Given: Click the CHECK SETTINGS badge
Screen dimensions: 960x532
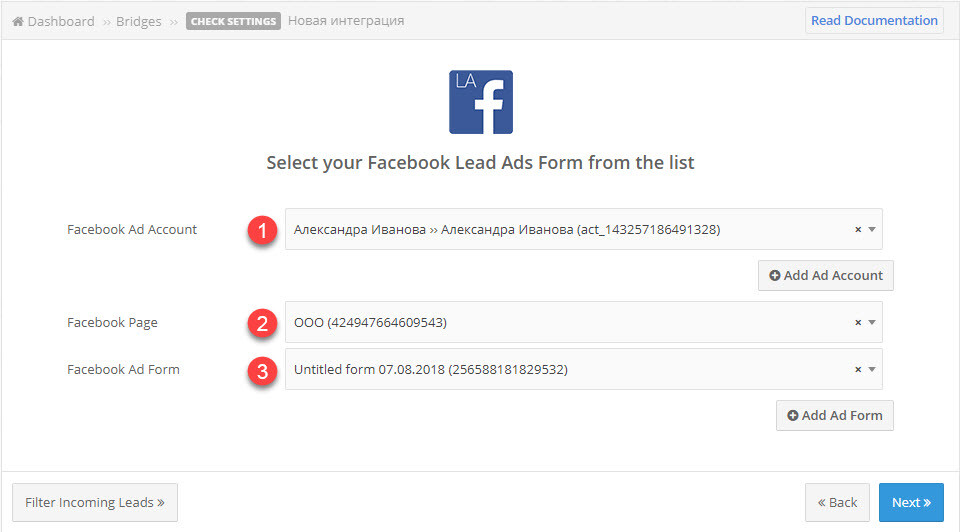Looking at the screenshot, I should click(x=233, y=21).
